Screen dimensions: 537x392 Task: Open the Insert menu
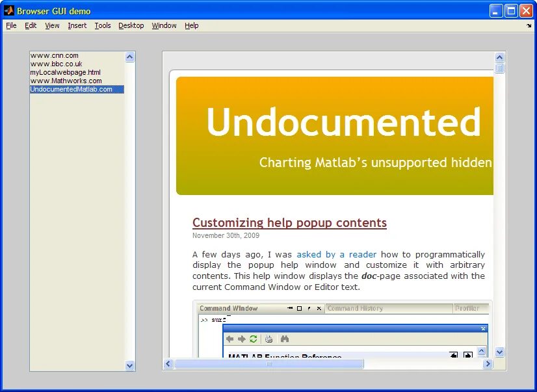click(77, 25)
